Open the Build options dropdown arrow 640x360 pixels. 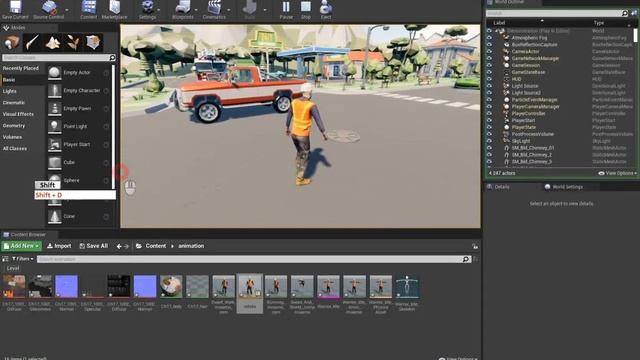coord(264,10)
